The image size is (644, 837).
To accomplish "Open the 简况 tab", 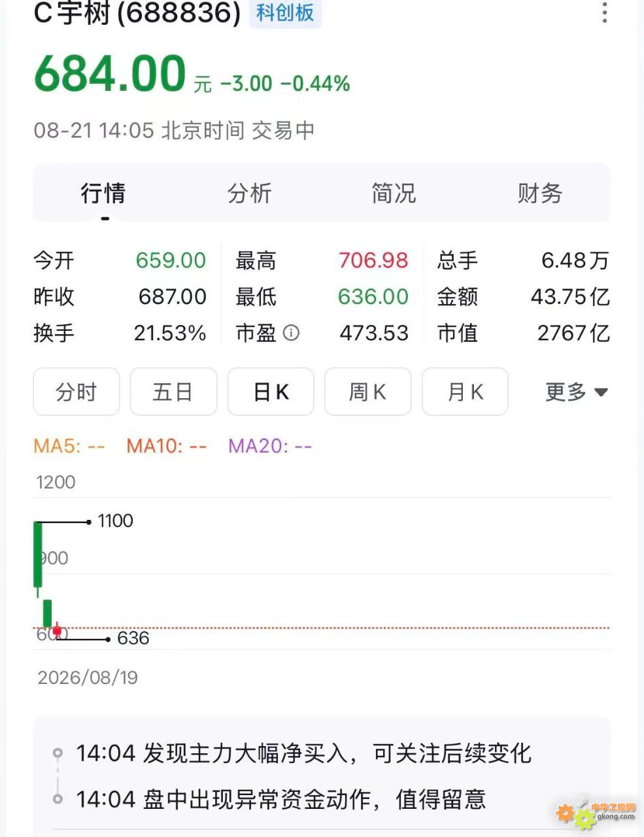I will click(394, 194).
